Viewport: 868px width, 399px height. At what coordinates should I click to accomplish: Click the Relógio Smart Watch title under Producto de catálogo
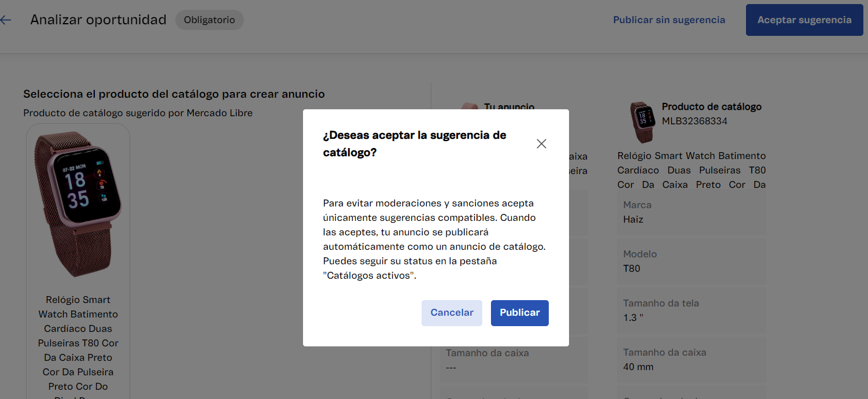[x=691, y=171]
